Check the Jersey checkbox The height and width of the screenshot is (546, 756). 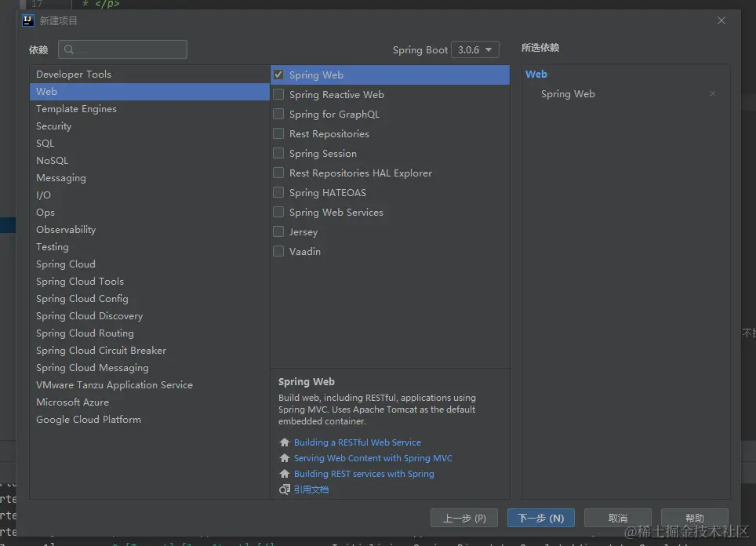(278, 231)
